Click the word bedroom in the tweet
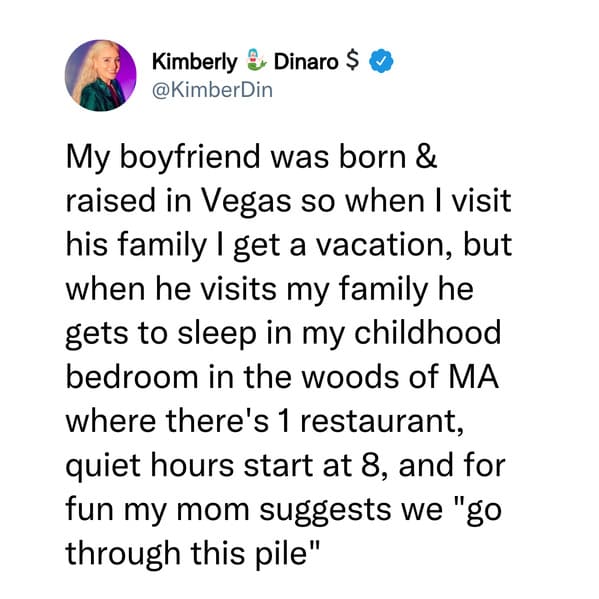Screen dimensions: 599x599 click(132, 376)
